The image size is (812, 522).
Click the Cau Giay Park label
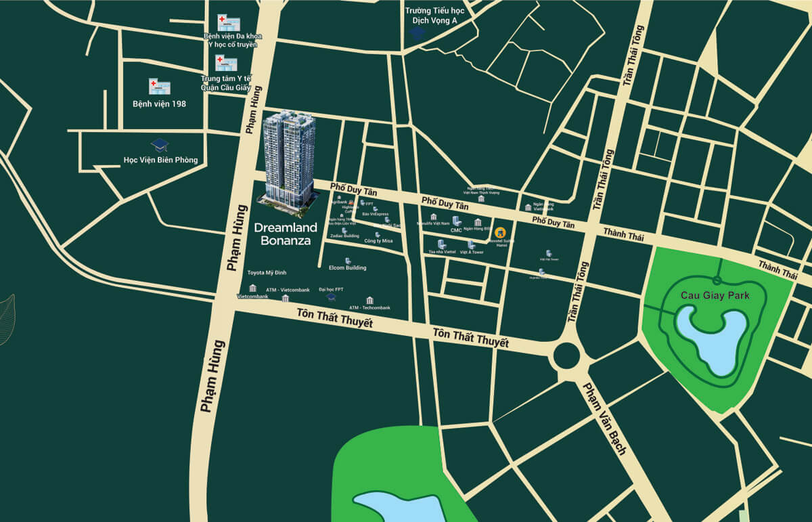pos(717,296)
